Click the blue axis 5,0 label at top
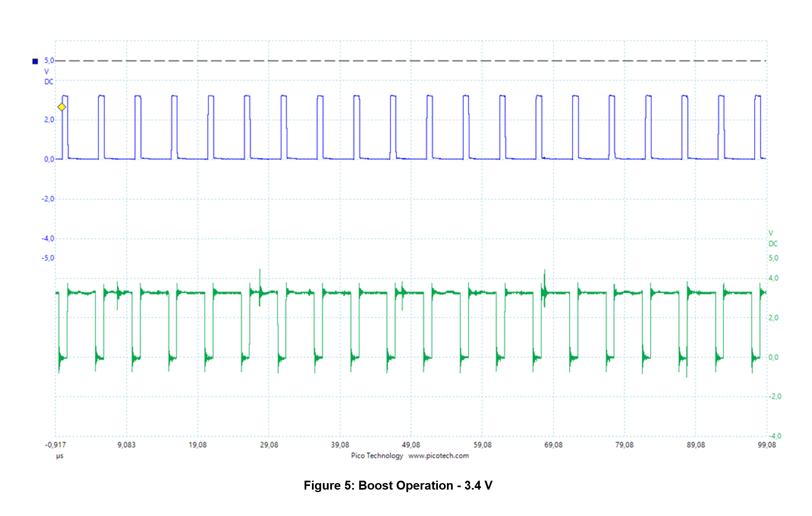Image resolution: width=812 pixels, height=516 pixels. pyautogui.click(x=49, y=60)
